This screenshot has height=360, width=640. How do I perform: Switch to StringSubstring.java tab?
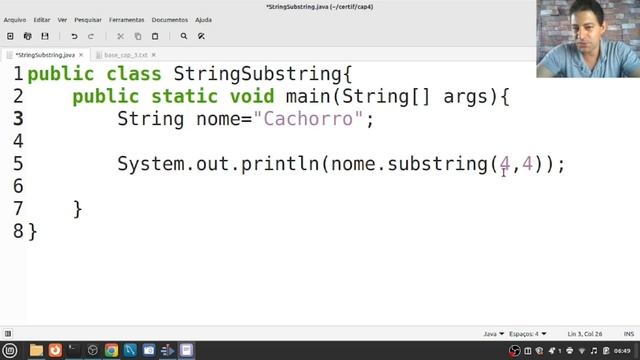[x=45, y=55]
